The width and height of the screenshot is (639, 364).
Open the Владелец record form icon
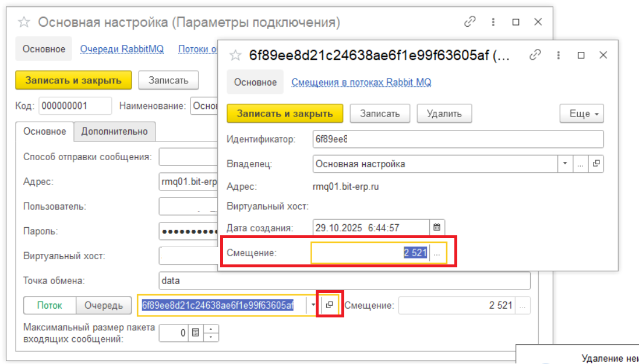tap(596, 164)
